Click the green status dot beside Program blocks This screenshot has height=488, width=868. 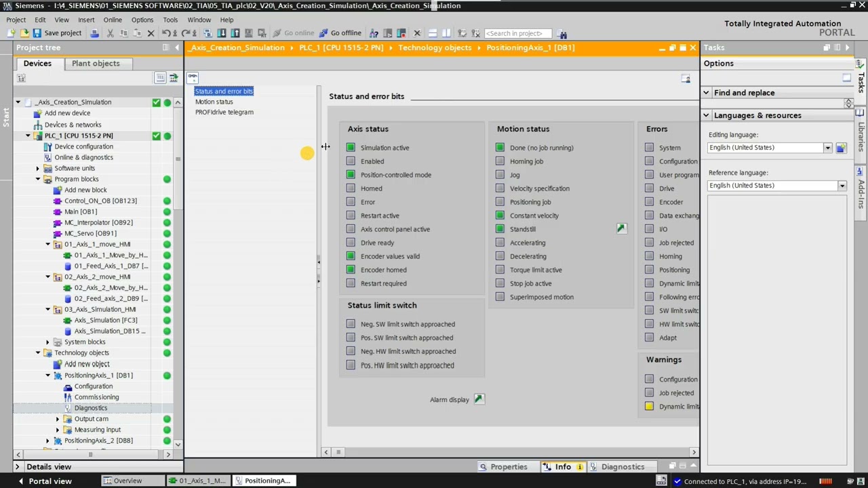[167, 179]
